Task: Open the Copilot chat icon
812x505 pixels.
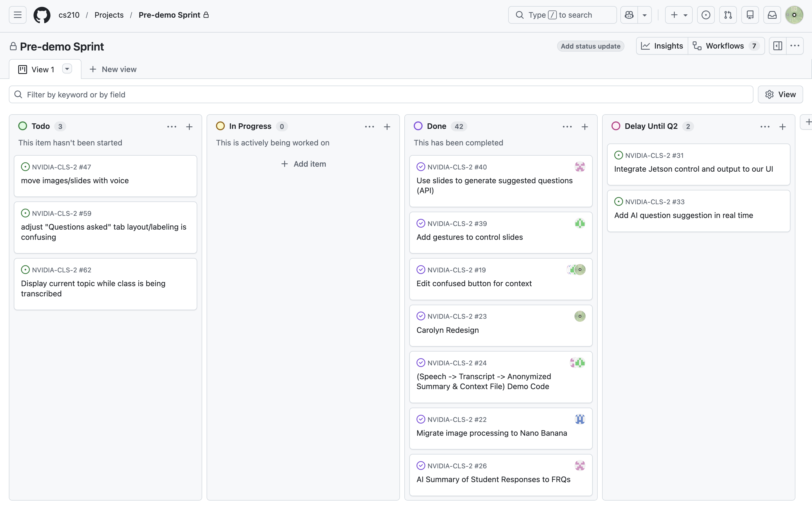Action: click(x=629, y=15)
